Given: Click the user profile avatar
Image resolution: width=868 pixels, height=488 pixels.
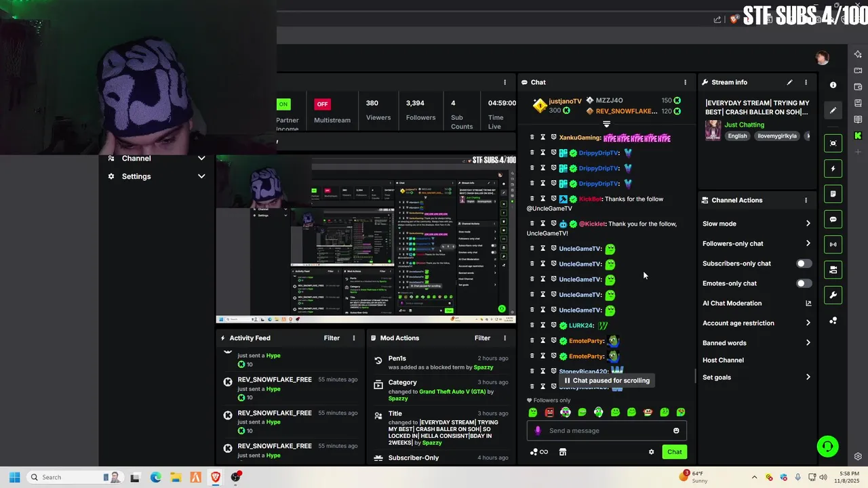Looking at the screenshot, I should [x=823, y=58].
